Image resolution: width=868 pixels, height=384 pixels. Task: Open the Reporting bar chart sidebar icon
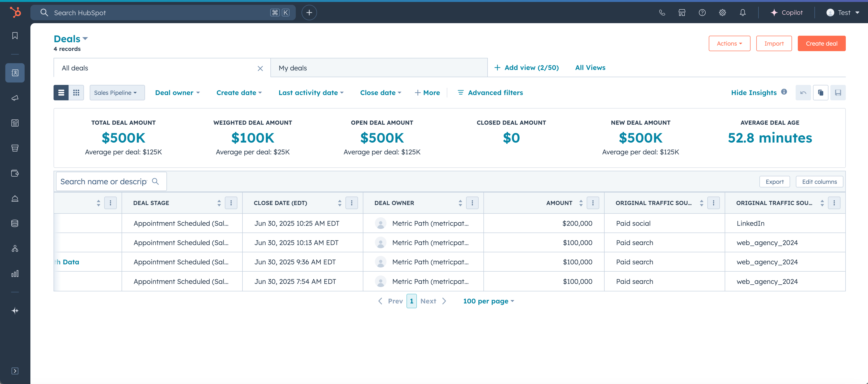15,274
